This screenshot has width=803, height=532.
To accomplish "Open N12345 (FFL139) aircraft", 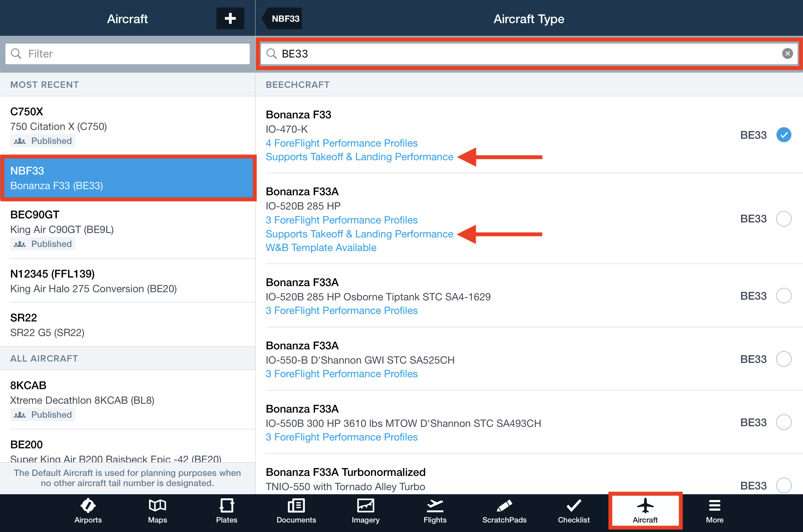I will (x=128, y=281).
